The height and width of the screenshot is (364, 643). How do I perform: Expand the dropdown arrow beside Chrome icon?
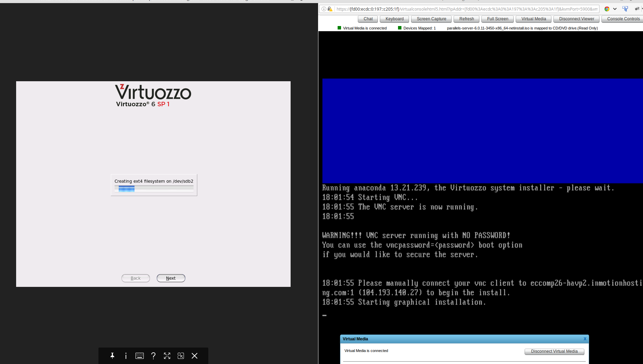[x=615, y=9]
